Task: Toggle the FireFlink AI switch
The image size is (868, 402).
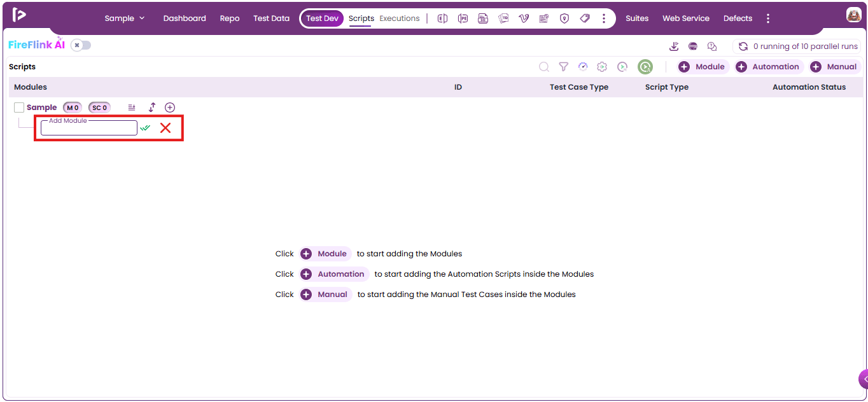Action: [x=81, y=45]
